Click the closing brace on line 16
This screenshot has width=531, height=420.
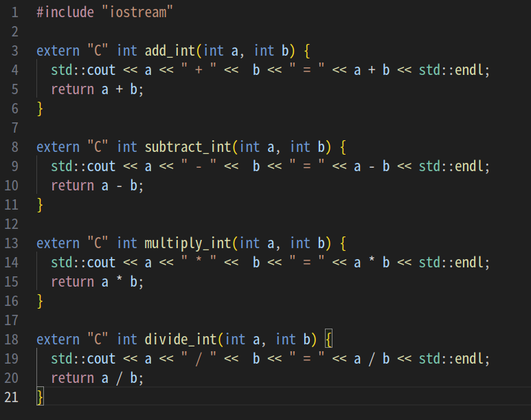40,302
